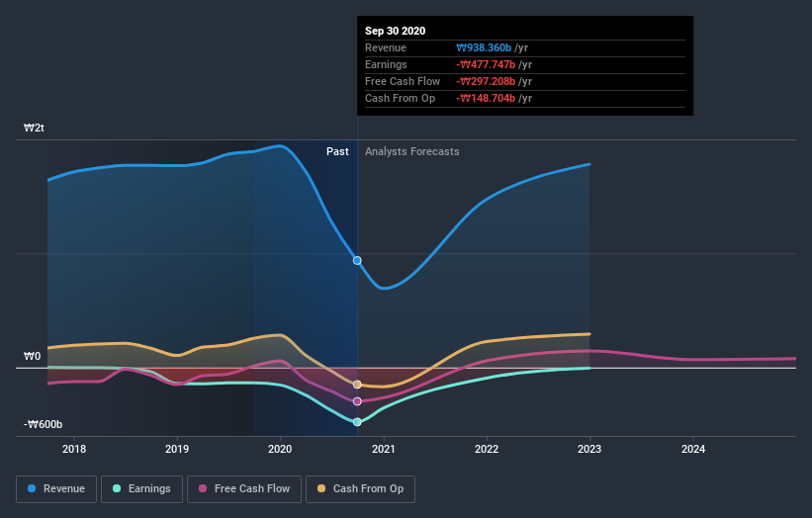Click the blue Revenue data point marker

coord(357,260)
